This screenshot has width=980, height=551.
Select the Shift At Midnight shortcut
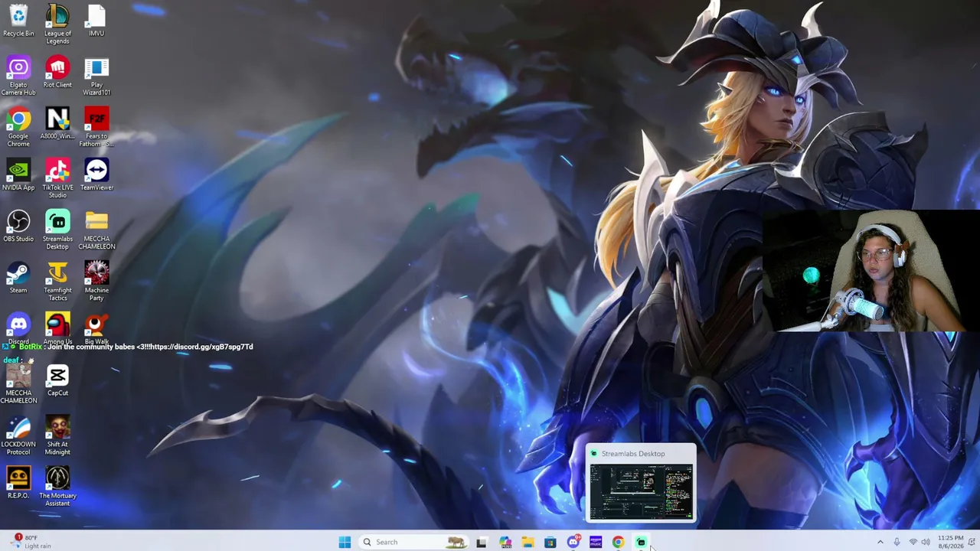(x=57, y=435)
